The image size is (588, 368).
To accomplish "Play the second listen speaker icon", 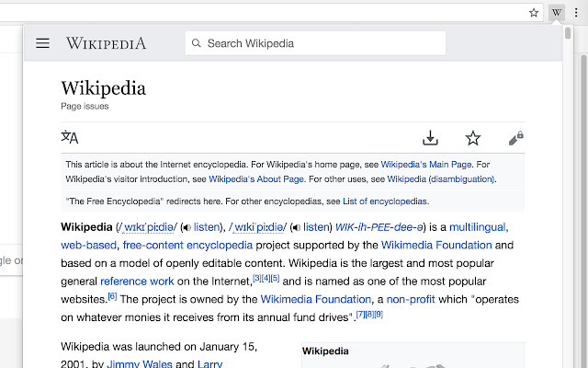I will (297, 227).
